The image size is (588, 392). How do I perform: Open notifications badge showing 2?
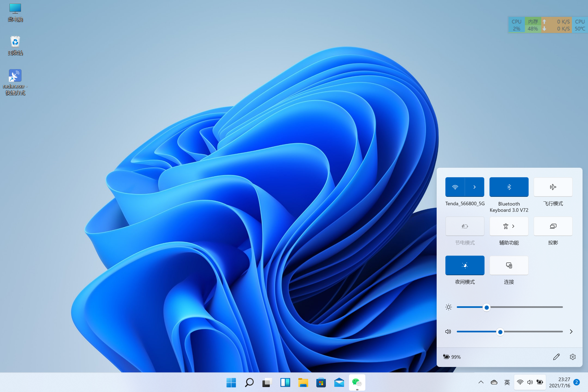pyautogui.click(x=577, y=382)
